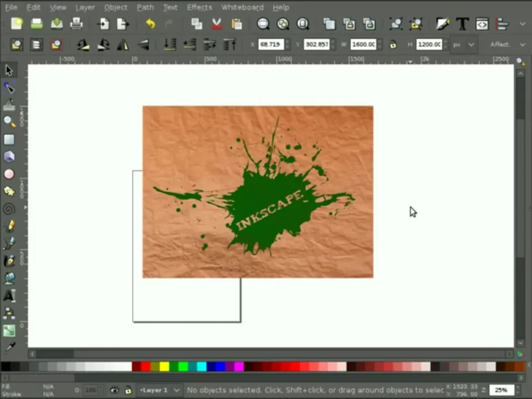Select the Rectangle tool
This screenshot has height=399, width=532.
[x=9, y=139]
